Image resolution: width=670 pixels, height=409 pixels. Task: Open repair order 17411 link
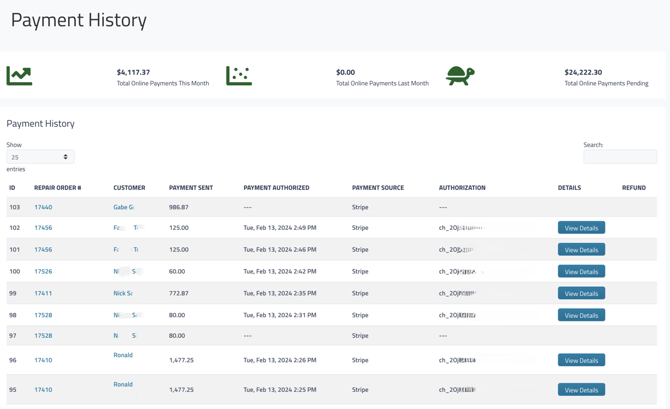point(43,293)
